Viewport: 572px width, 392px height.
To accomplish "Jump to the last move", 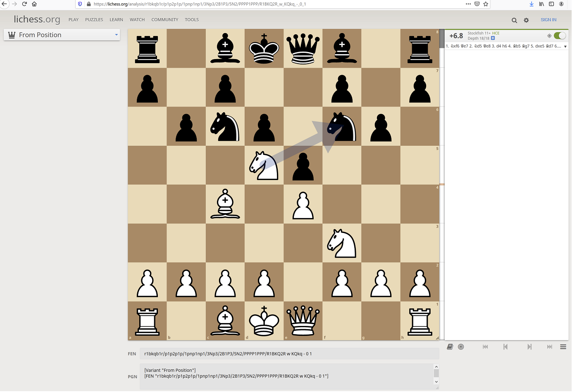I will 549,347.
